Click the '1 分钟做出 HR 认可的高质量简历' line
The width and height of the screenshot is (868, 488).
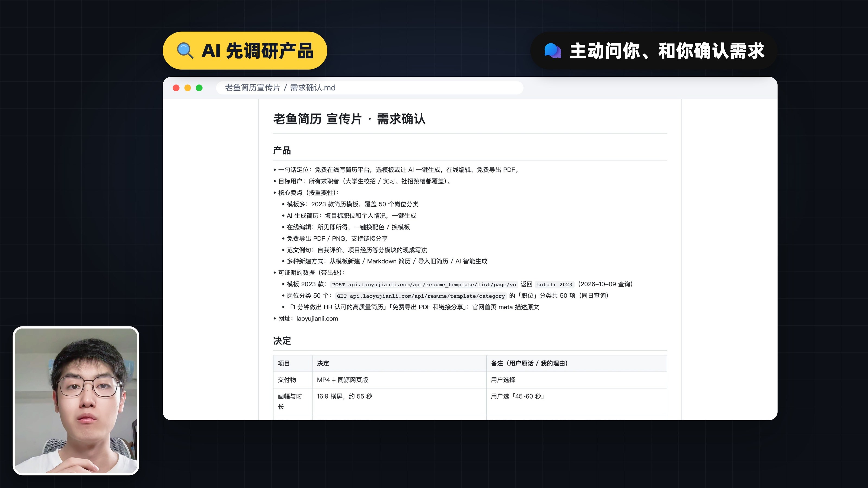click(410, 307)
